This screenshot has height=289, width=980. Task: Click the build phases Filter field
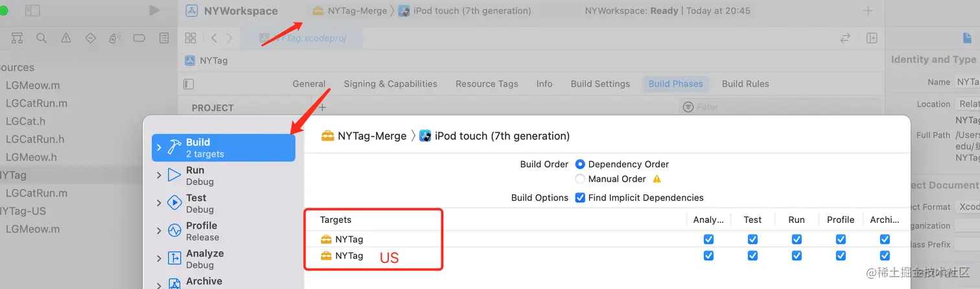(778, 107)
